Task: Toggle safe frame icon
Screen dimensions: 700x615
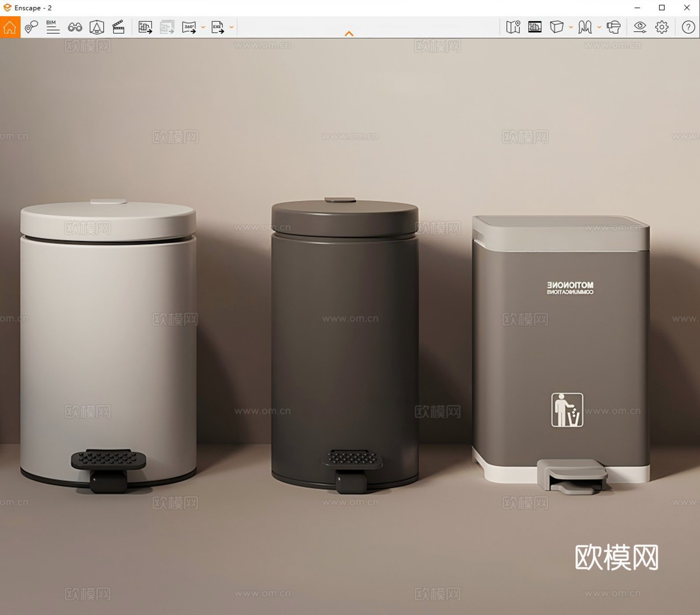Action: point(535,27)
